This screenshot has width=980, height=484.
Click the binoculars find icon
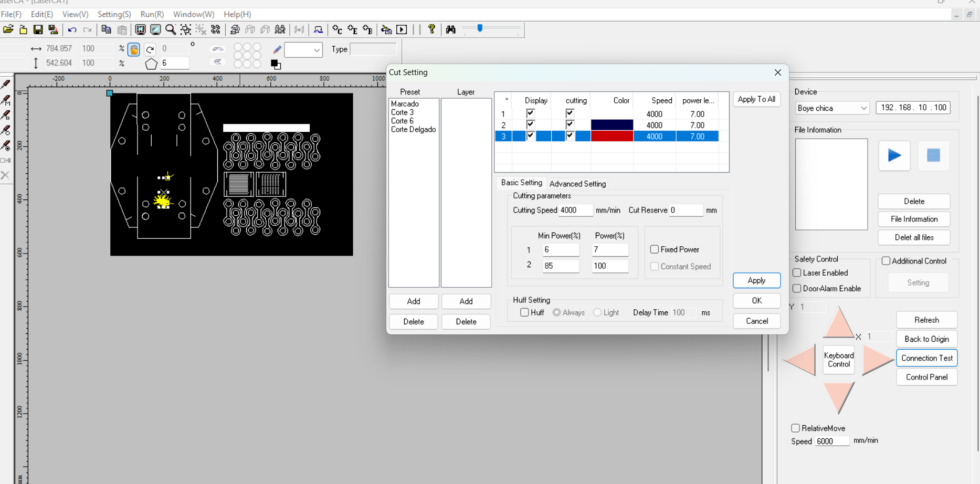450,29
